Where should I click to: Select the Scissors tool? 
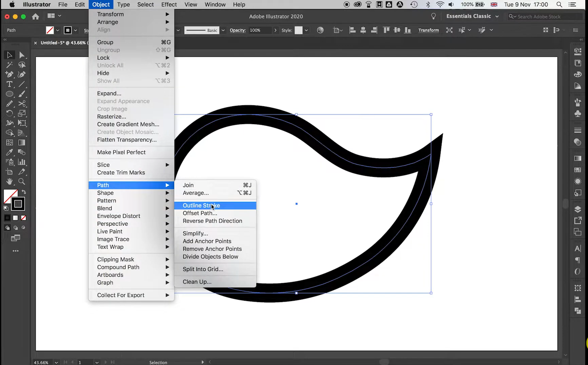click(22, 103)
